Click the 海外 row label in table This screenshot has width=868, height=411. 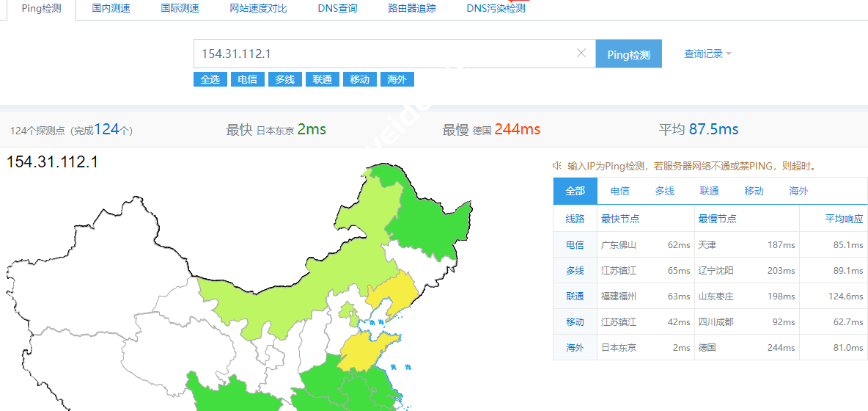[575, 348]
